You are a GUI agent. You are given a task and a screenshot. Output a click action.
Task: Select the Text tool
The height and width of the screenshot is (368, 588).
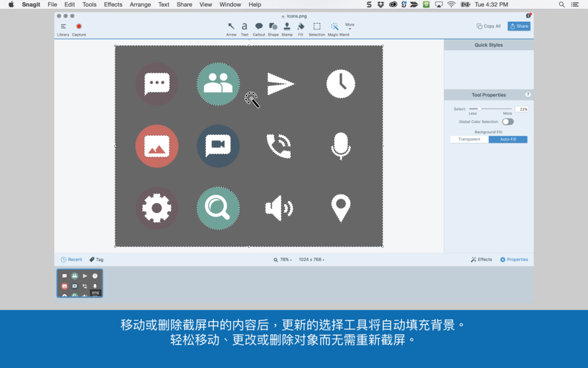pos(245,29)
